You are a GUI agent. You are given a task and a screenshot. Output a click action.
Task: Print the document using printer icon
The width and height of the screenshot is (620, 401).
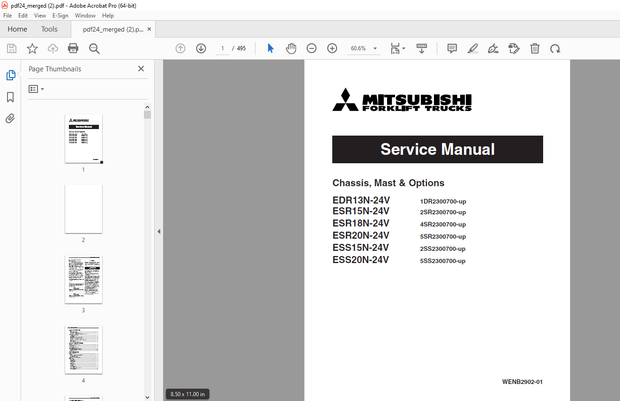tap(73, 49)
